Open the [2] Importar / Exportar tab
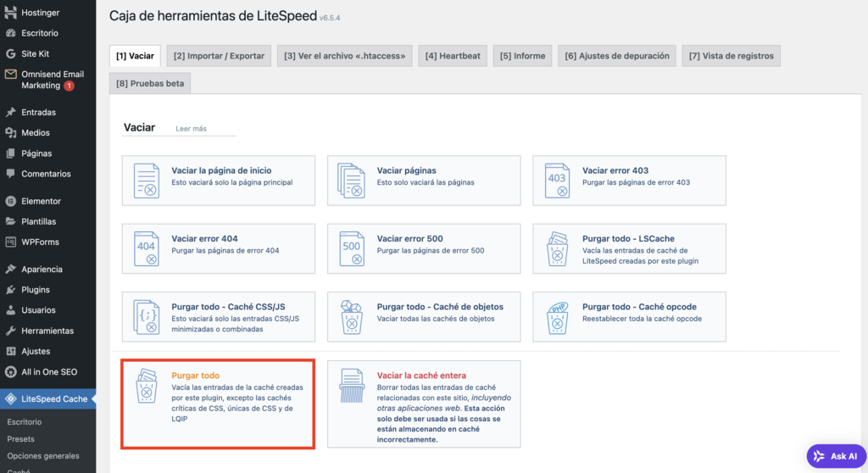 [219, 56]
